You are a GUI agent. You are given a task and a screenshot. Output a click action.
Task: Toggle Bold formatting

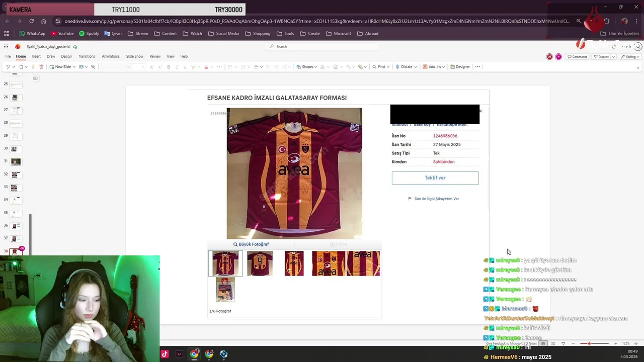(169, 67)
